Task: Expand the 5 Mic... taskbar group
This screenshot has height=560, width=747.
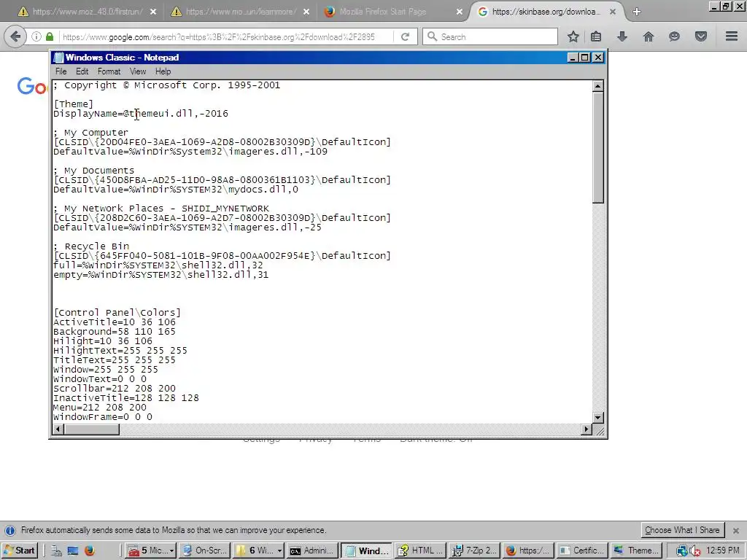Action: pyautogui.click(x=150, y=551)
